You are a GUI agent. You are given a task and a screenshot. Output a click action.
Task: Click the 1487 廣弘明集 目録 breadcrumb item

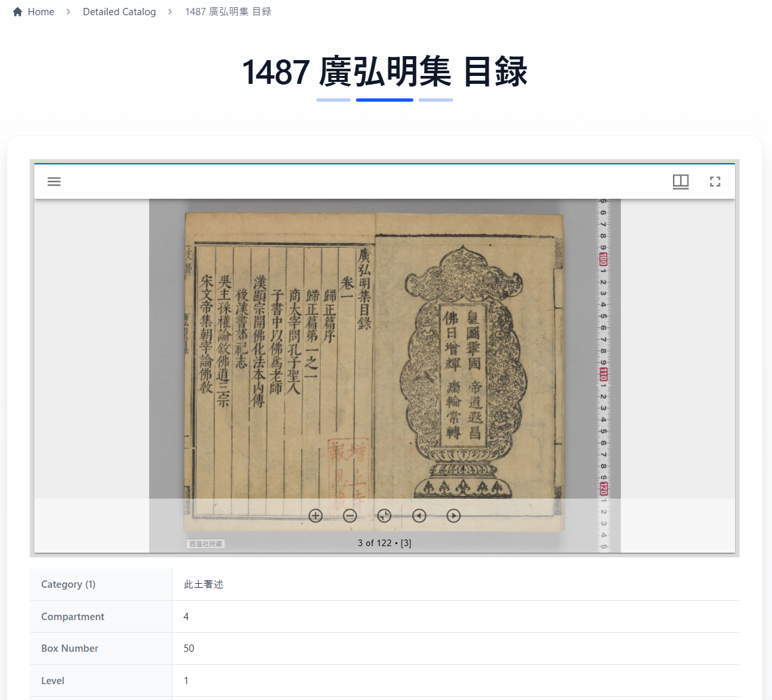(228, 12)
